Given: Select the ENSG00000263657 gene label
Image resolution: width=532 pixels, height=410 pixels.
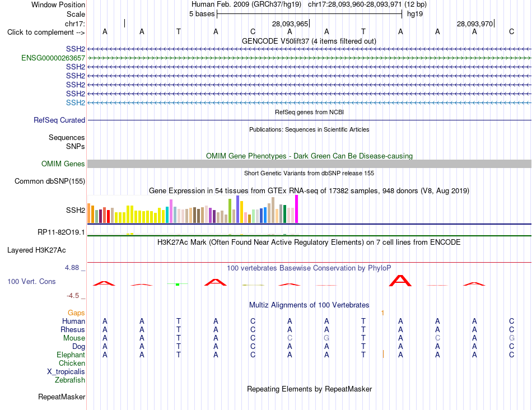Looking at the screenshot, I should [53, 58].
